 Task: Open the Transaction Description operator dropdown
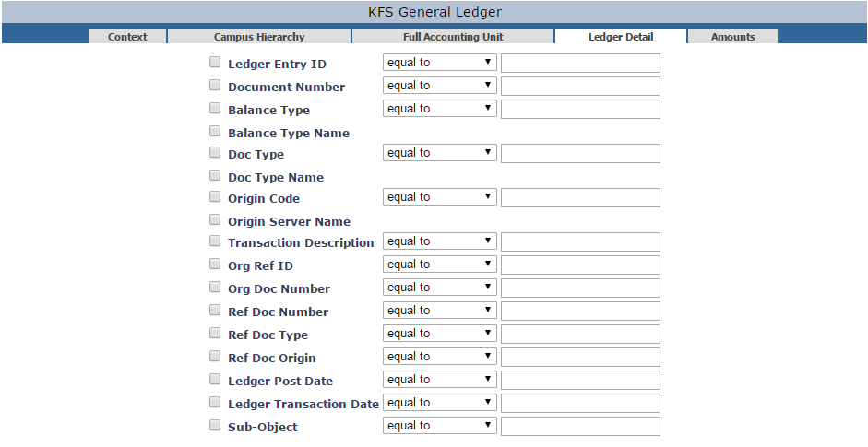440,241
